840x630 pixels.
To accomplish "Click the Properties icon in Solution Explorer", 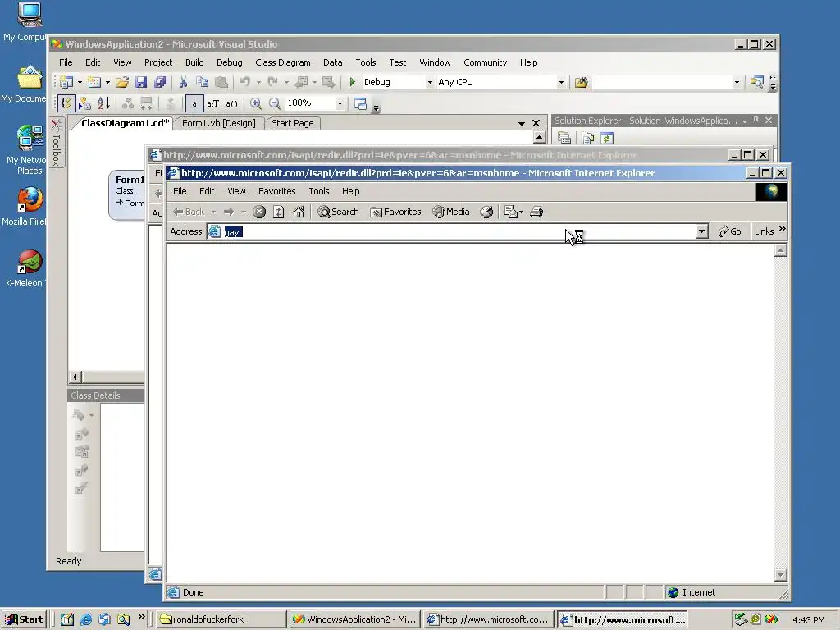I will (x=564, y=139).
